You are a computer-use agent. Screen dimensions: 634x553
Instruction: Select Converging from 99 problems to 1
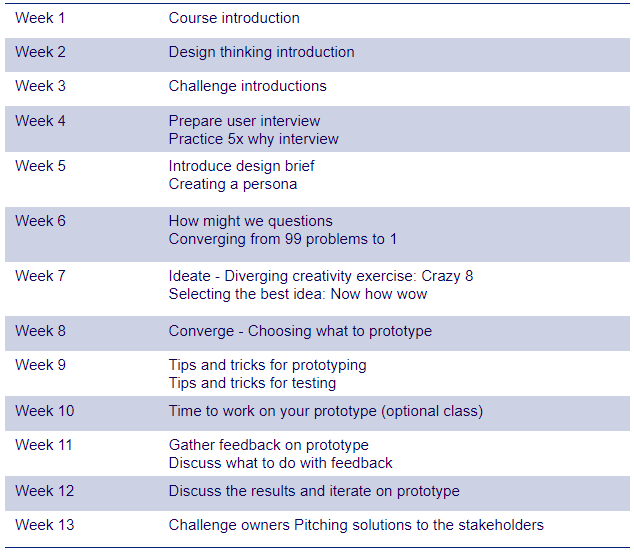(282, 239)
